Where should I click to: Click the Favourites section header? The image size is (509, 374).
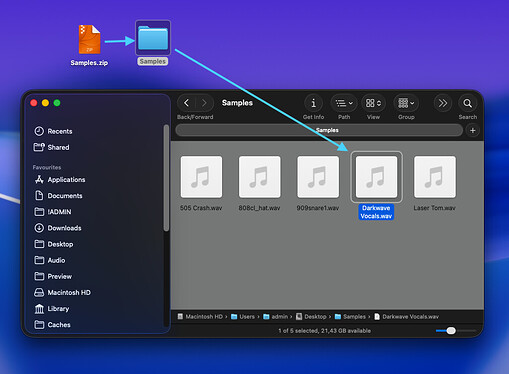tap(47, 167)
